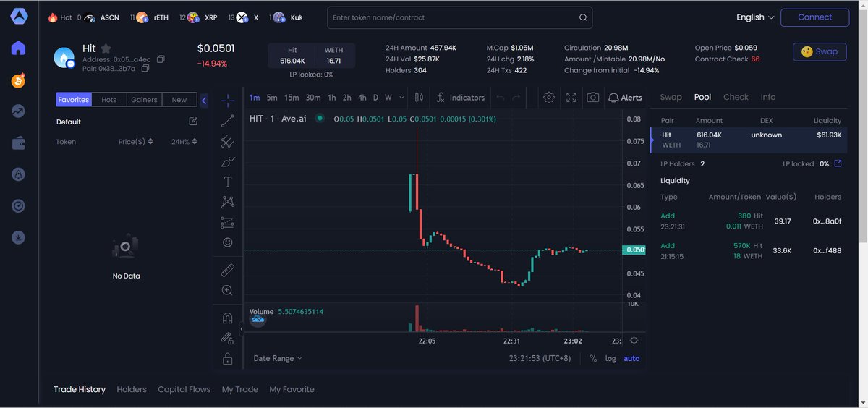The width and height of the screenshot is (868, 408).
Task: Toggle log scale on chart
Action: [610, 358]
